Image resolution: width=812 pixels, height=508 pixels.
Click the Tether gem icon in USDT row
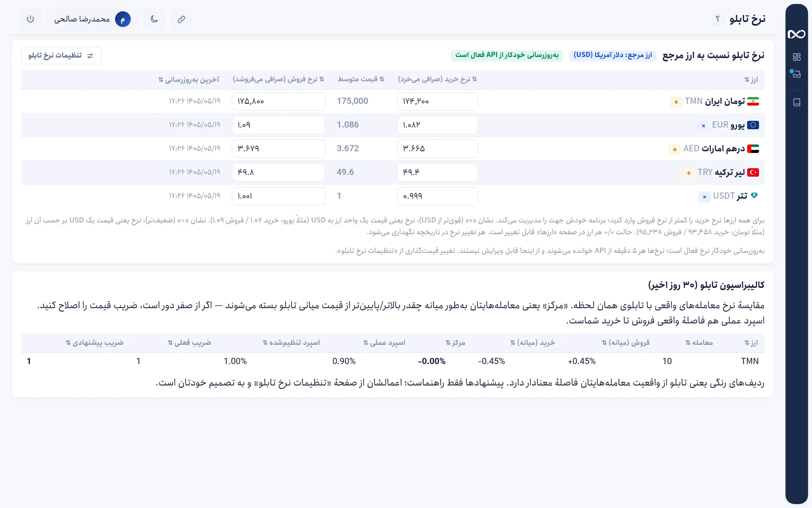[754, 196]
